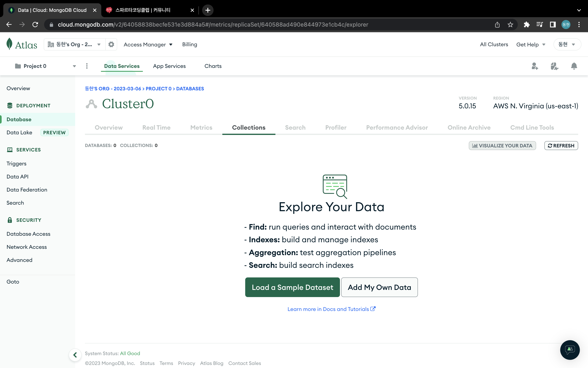Open the Chrome three-dot menu
The image size is (588, 368).
(579, 25)
